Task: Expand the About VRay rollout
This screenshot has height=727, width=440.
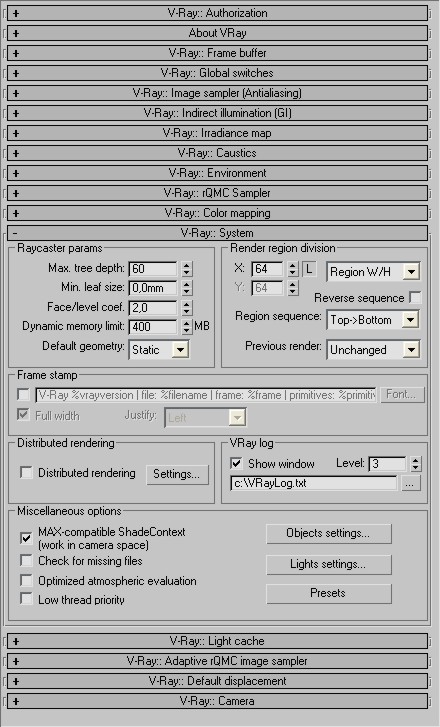Action: [217, 33]
